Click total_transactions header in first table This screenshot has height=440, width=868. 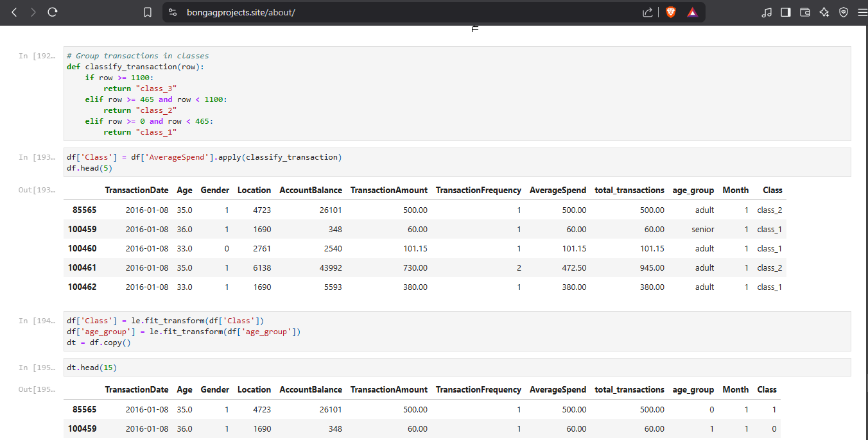click(x=630, y=190)
